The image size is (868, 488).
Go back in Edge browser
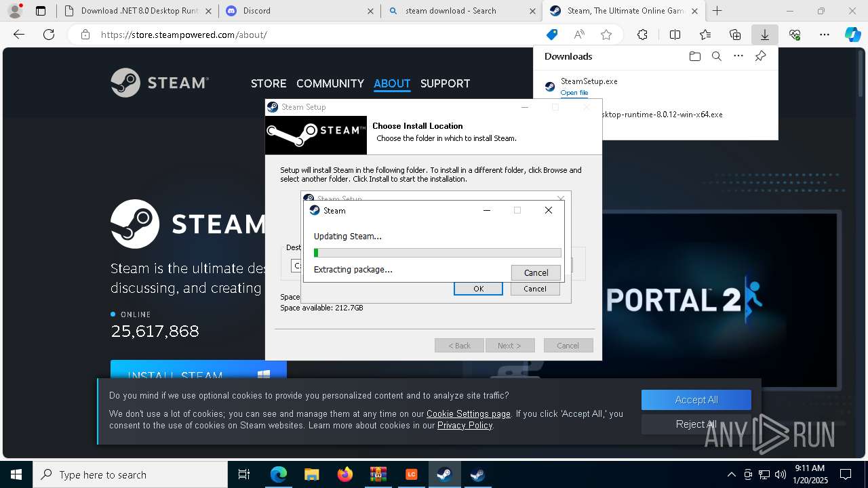[x=19, y=35]
